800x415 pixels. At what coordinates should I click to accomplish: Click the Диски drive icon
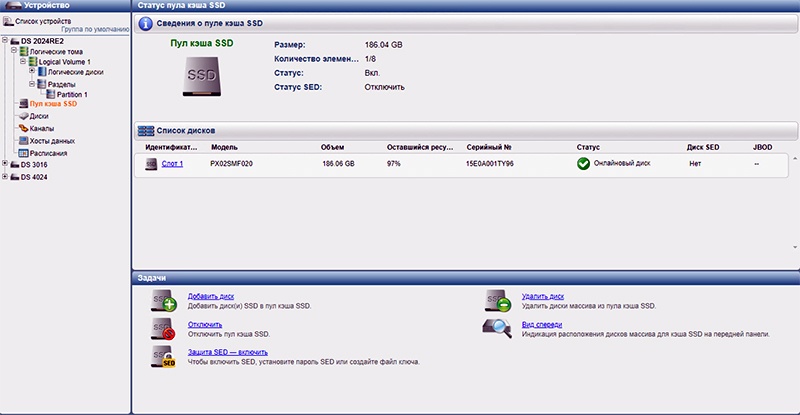point(23,116)
